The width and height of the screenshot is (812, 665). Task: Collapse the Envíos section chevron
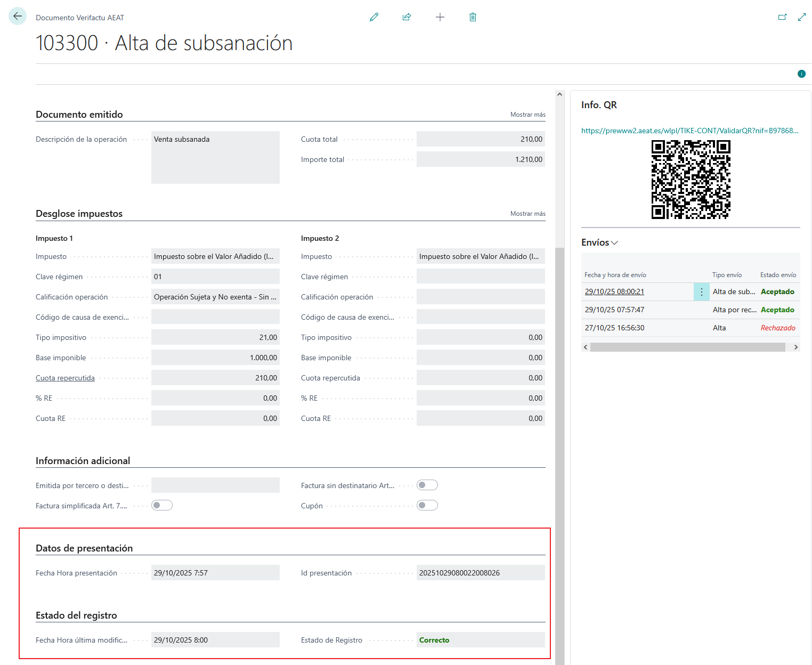point(614,243)
